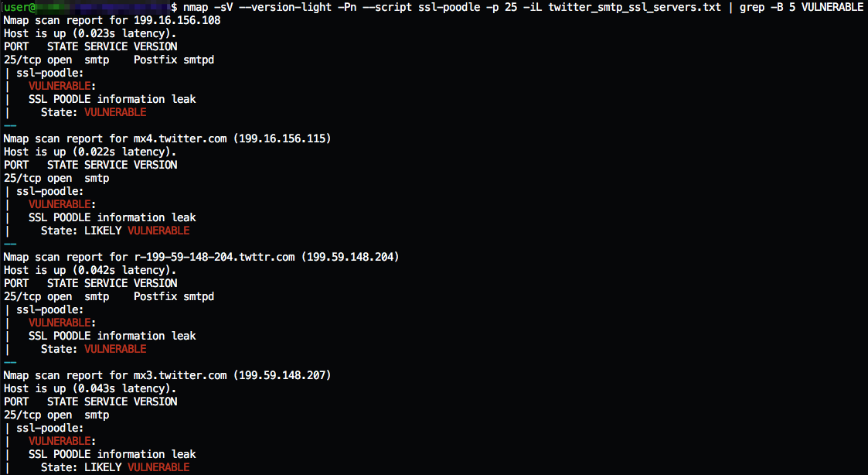Click 'Host is up (0.023s latency)' line
This screenshot has width=868, height=475.
click(90, 34)
